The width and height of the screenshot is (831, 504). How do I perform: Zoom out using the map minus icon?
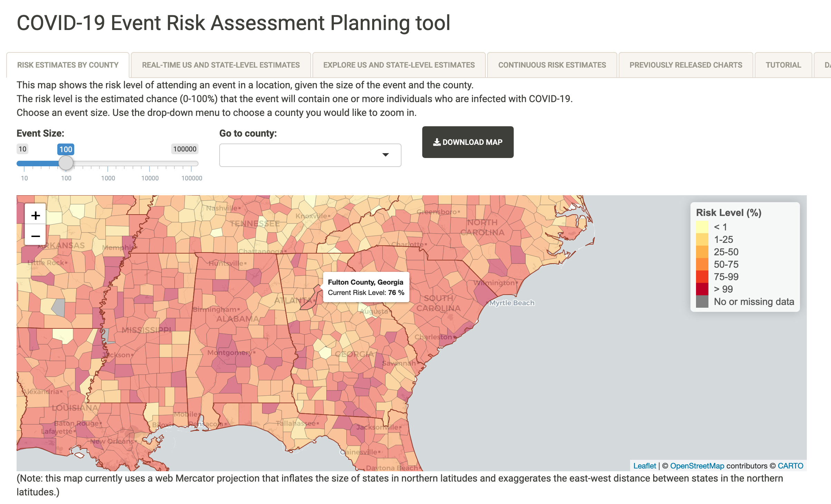pyautogui.click(x=35, y=236)
